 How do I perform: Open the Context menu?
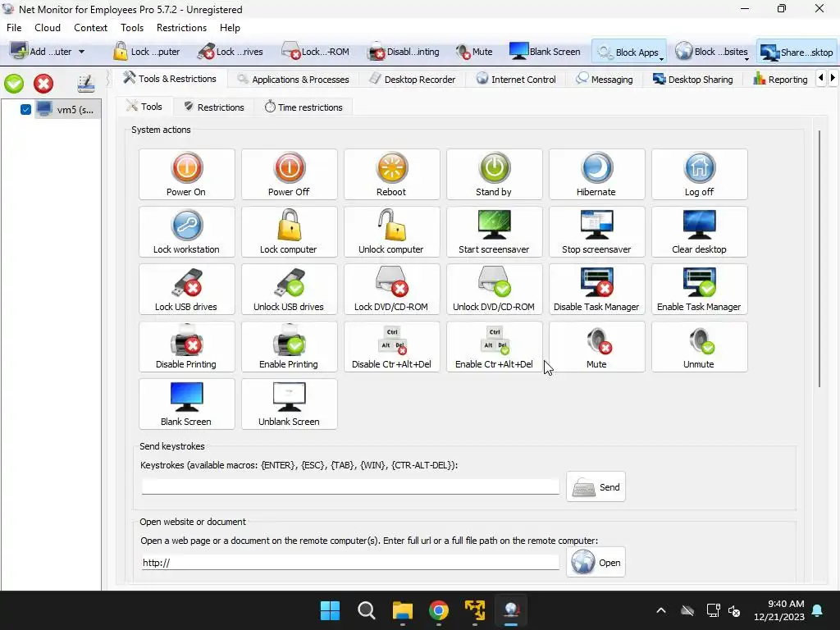click(x=90, y=28)
